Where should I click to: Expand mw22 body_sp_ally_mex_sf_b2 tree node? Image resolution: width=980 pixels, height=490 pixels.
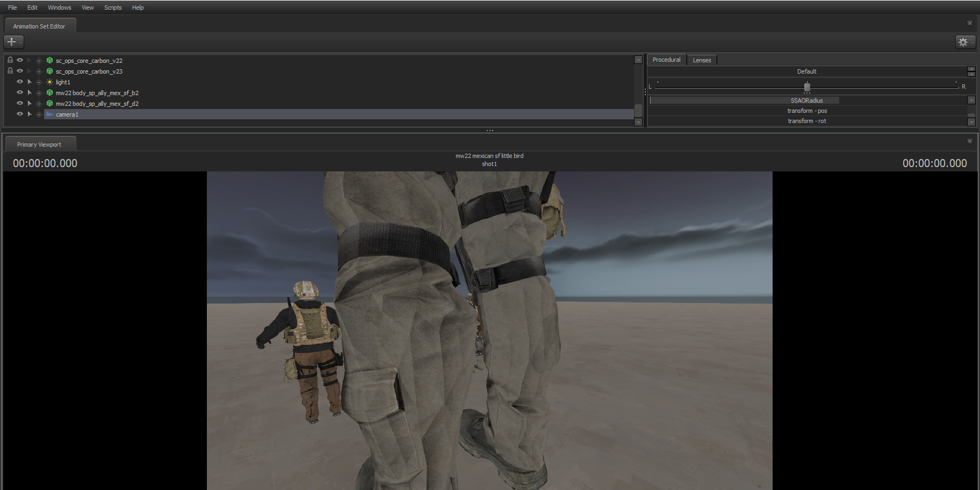coord(39,92)
